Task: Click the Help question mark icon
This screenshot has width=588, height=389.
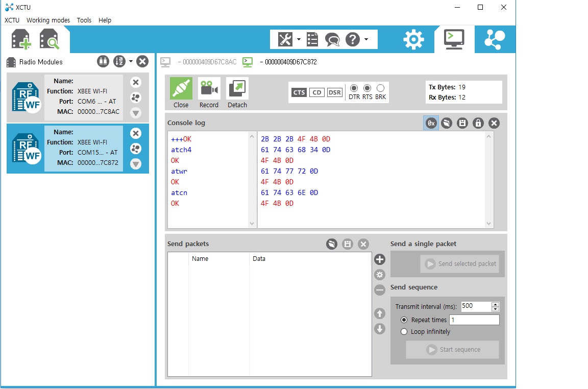Action: [353, 39]
